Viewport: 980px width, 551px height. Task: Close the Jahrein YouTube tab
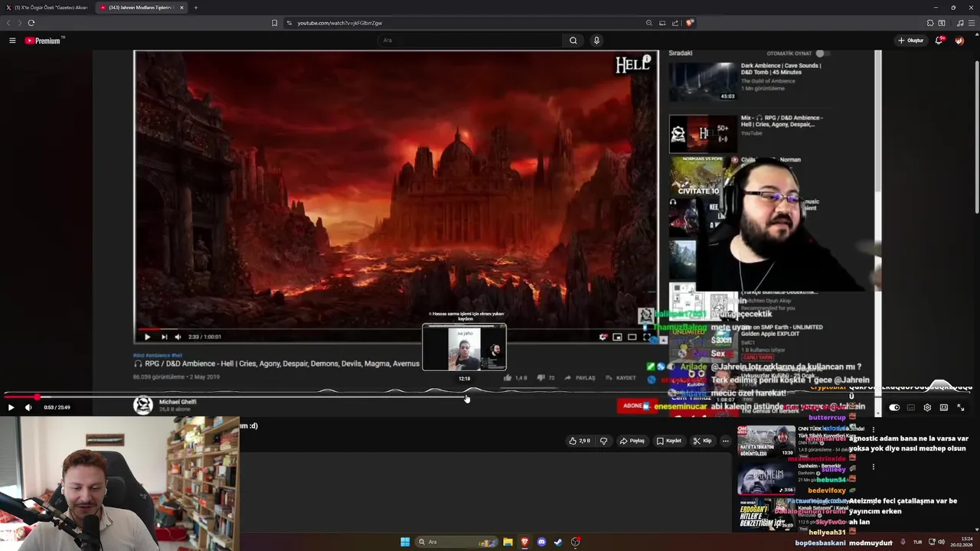tap(182, 8)
